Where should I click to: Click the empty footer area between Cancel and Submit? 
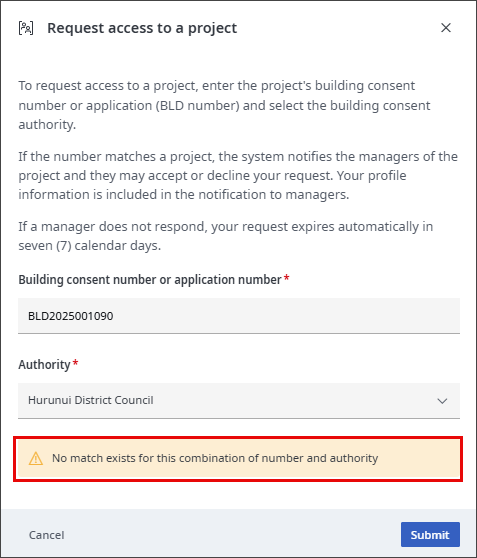coord(233,535)
